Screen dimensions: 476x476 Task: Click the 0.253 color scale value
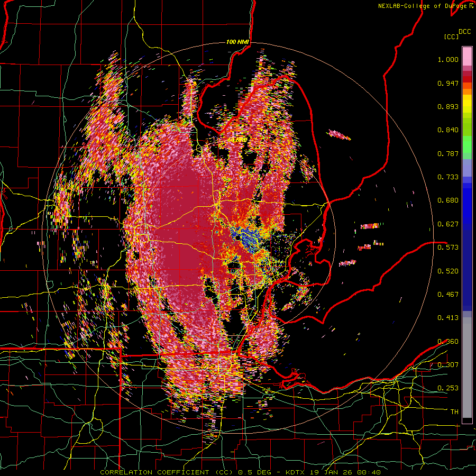tap(448, 388)
